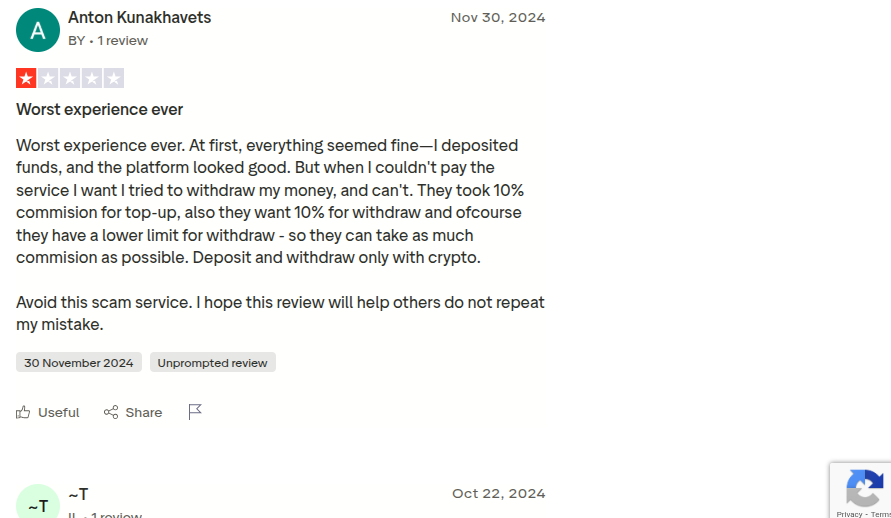891x518 pixels.
Task: Click the "Unprompted review" badge
Action: click(x=212, y=363)
